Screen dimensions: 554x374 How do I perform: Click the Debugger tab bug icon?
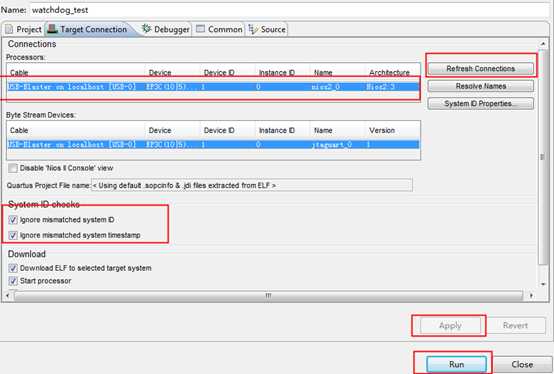pos(146,29)
